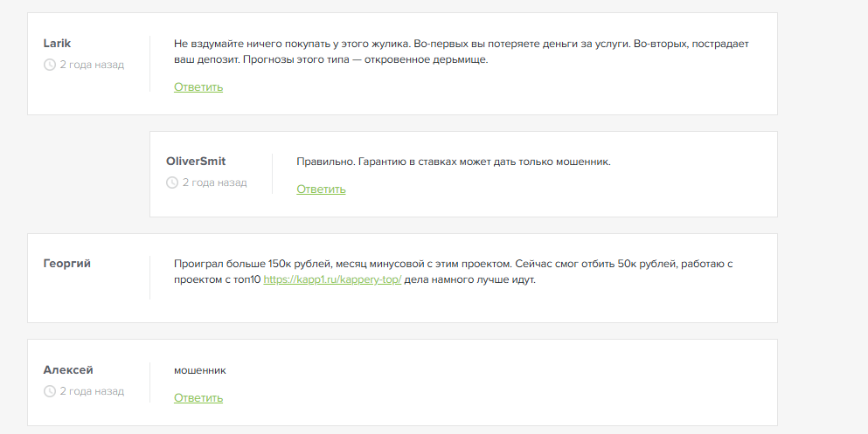Click the clock icon under Алексей's name
The image size is (868, 434).
point(49,391)
